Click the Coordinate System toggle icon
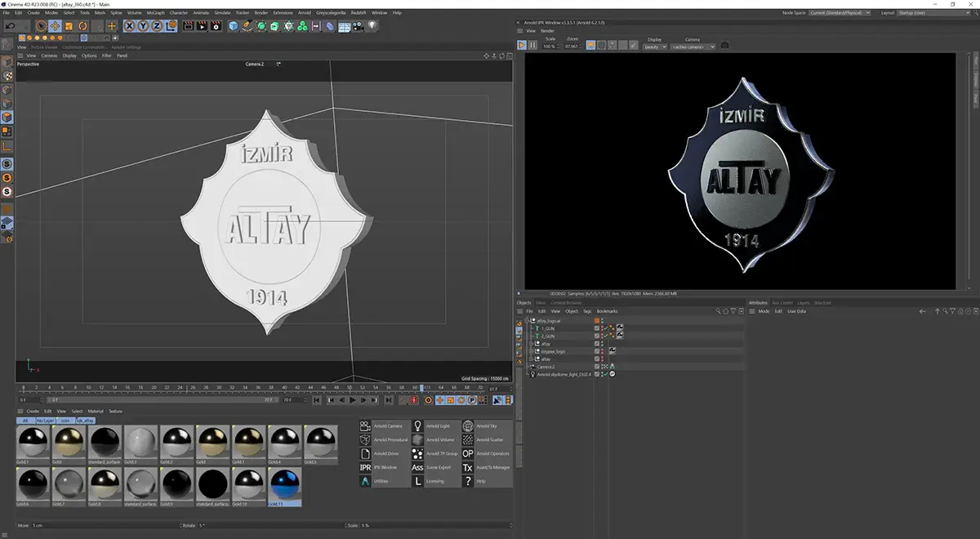980x539 pixels. (x=171, y=26)
